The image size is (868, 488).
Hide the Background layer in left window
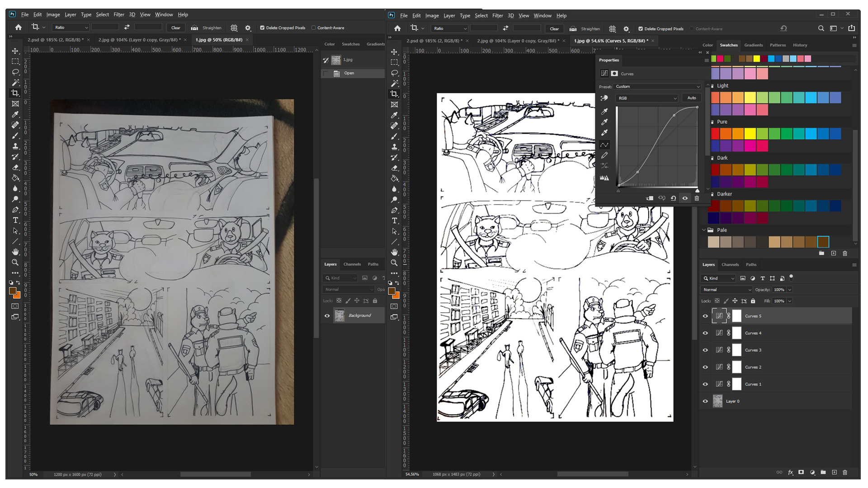point(327,315)
